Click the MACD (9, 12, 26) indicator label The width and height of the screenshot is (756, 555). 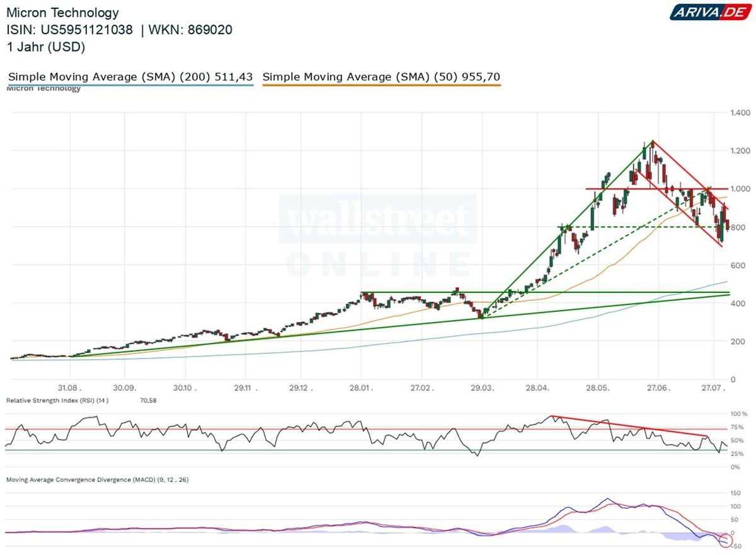tap(98, 479)
